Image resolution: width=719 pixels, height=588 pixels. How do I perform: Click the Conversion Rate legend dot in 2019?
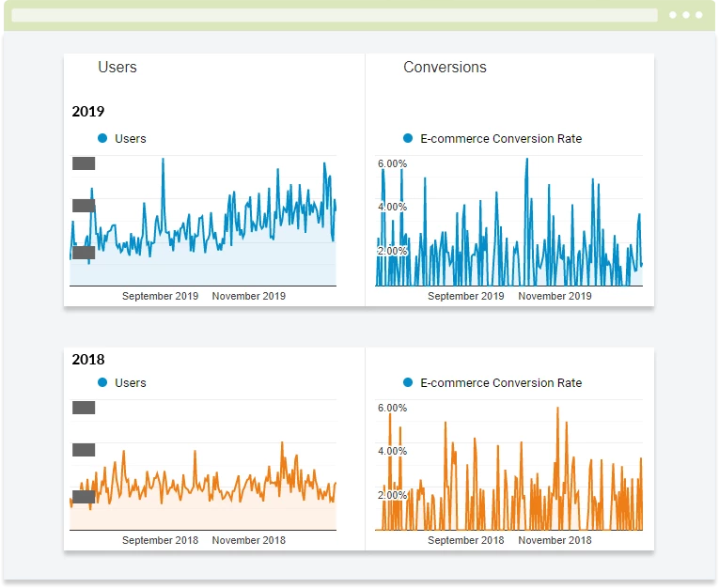(x=408, y=138)
